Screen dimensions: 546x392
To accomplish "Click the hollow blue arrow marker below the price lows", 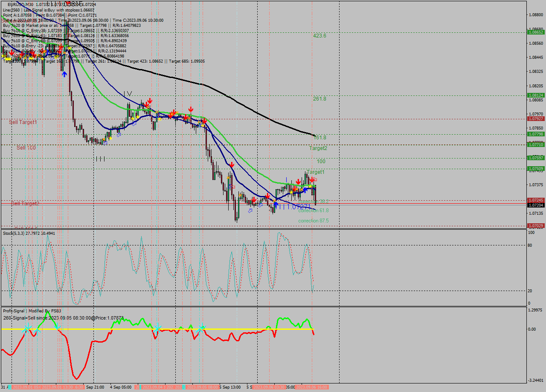I will pyautogui.click(x=250, y=211).
